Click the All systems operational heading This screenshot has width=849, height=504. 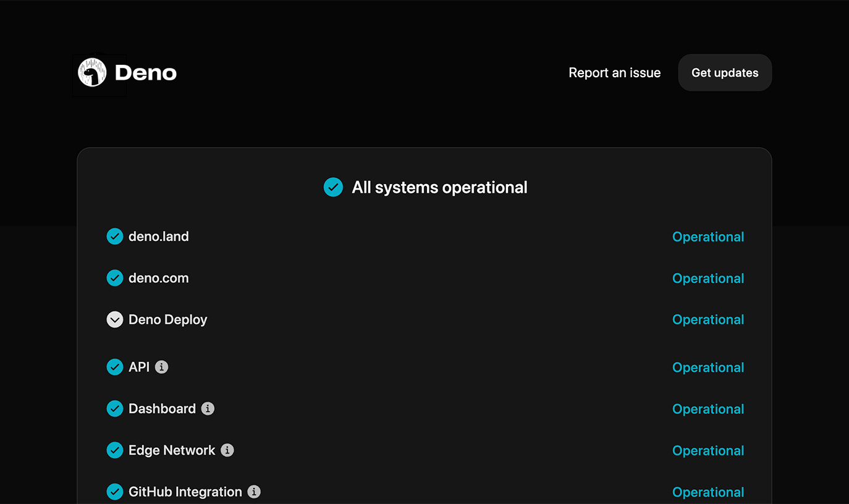point(439,187)
